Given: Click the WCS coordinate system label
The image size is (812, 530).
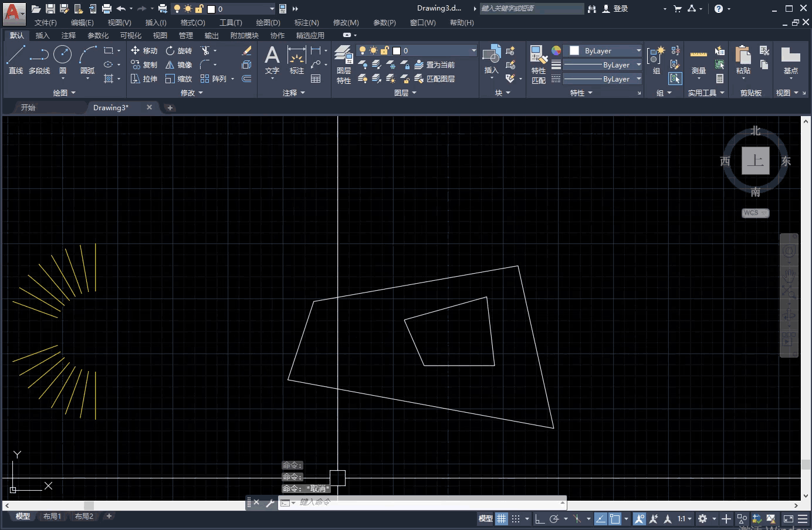Looking at the screenshot, I should 755,213.
